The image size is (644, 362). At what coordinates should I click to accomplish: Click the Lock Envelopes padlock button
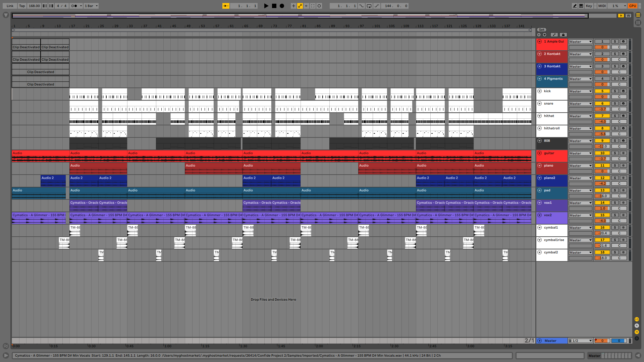pos(563,35)
